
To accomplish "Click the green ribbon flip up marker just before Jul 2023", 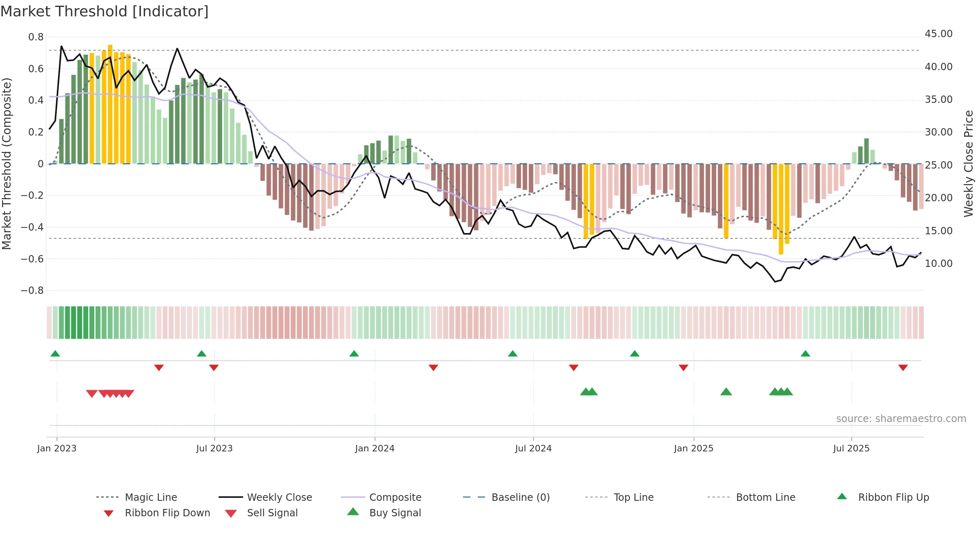I will pos(202,353).
